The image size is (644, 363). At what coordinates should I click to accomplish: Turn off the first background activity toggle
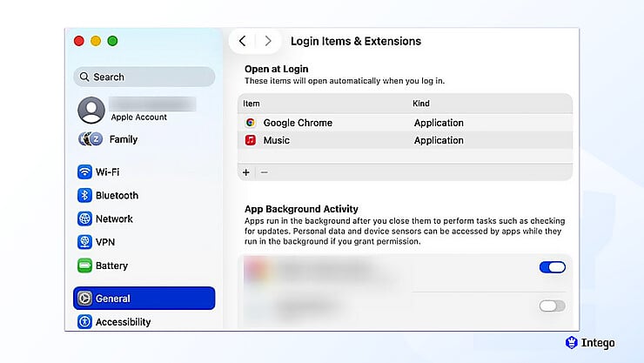point(552,267)
